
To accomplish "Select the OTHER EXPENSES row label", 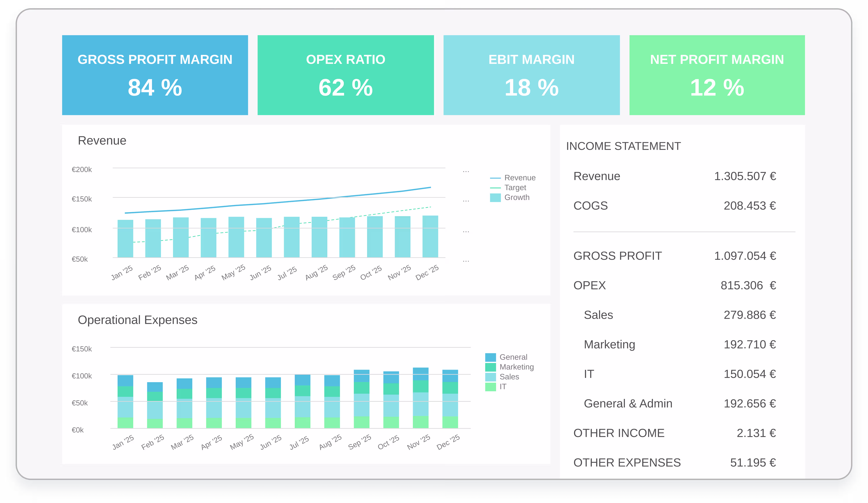I will [x=627, y=462].
